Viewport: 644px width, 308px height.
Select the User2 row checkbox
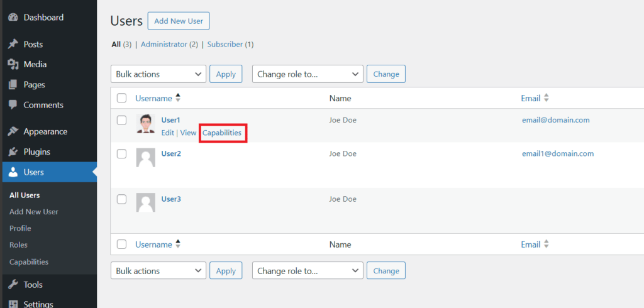(122, 153)
